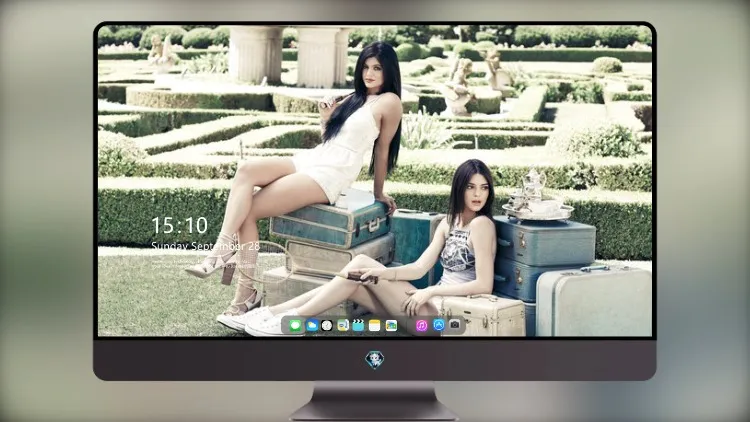This screenshot has height=422, width=750.
Task: Open the Clock app in the dock
Action: pos(327,326)
